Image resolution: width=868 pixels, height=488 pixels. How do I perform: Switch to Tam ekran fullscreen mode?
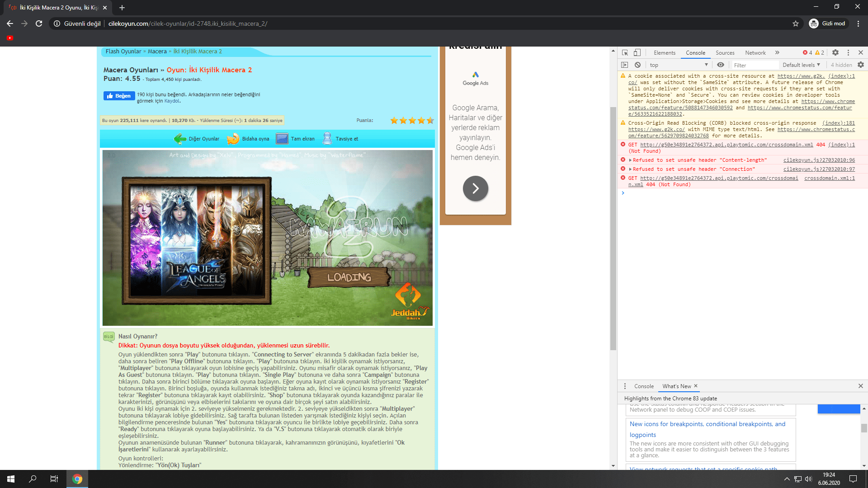point(295,139)
